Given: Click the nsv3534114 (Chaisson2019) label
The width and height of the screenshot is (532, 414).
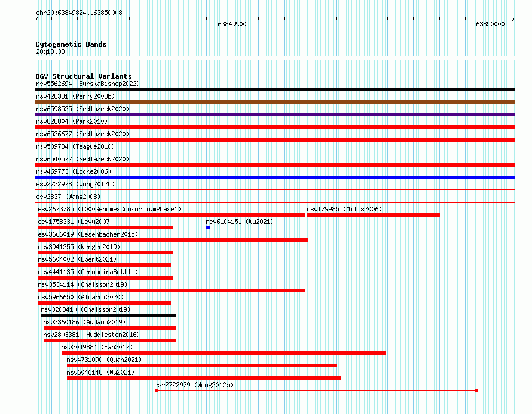Looking at the screenshot, I should pyautogui.click(x=82, y=284).
